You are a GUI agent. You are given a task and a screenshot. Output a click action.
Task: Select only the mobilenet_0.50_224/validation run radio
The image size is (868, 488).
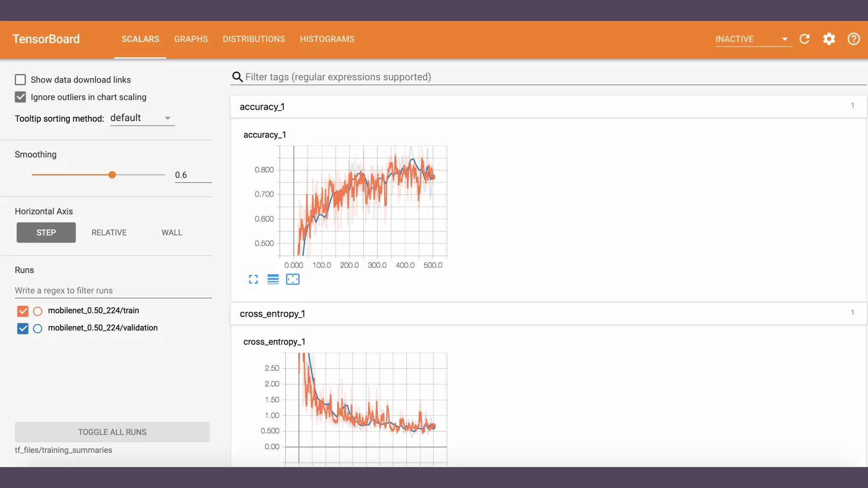click(x=38, y=328)
